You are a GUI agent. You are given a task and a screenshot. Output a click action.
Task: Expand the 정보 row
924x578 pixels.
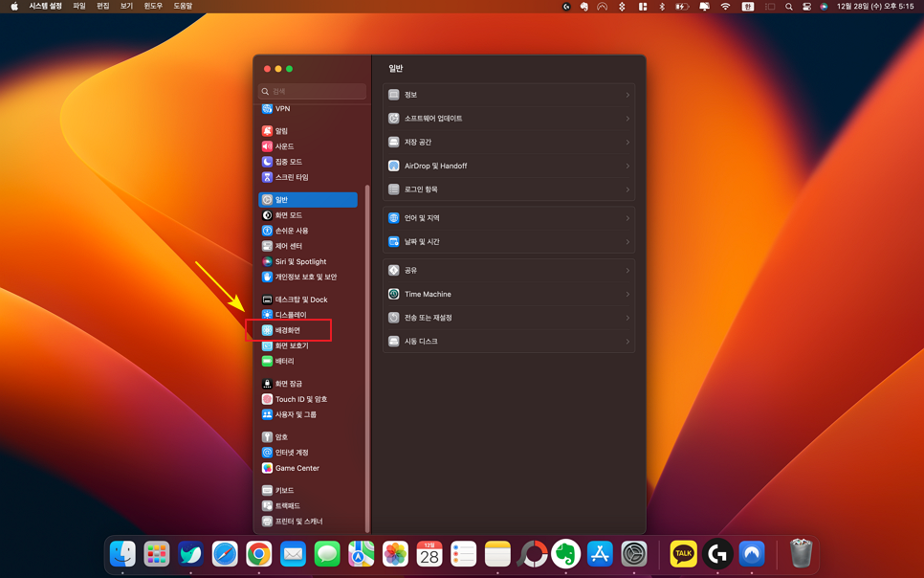[x=509, y=95]
